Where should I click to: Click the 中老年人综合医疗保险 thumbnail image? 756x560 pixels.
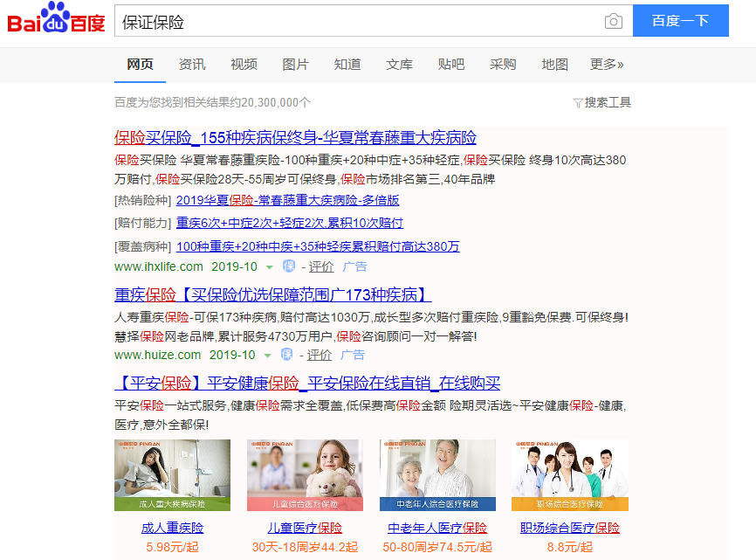[x=437, y=475]
